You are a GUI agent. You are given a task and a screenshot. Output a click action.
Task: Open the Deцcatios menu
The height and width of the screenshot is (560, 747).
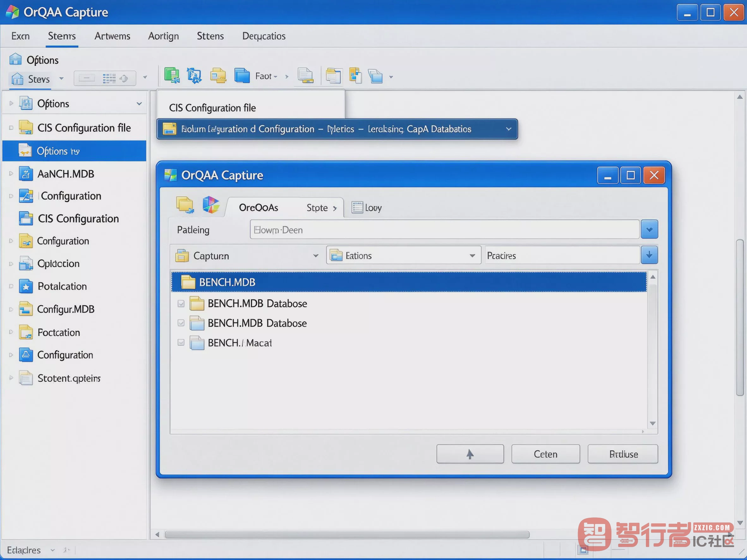264,36
